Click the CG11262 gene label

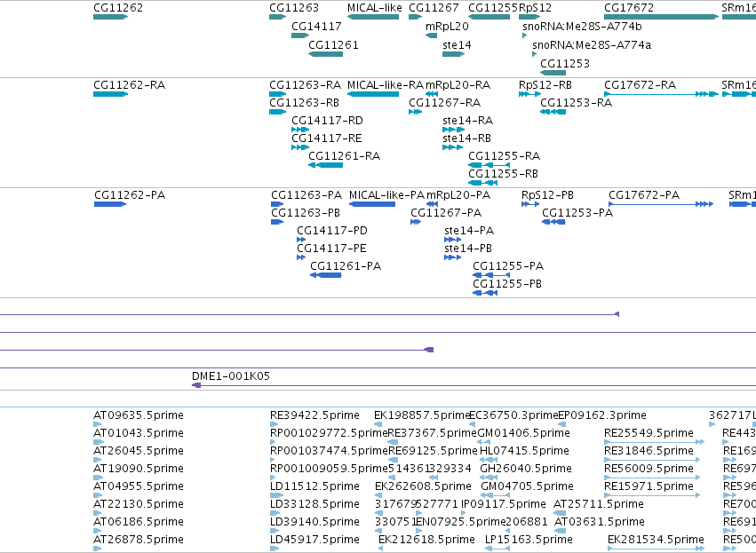(118, 8)
